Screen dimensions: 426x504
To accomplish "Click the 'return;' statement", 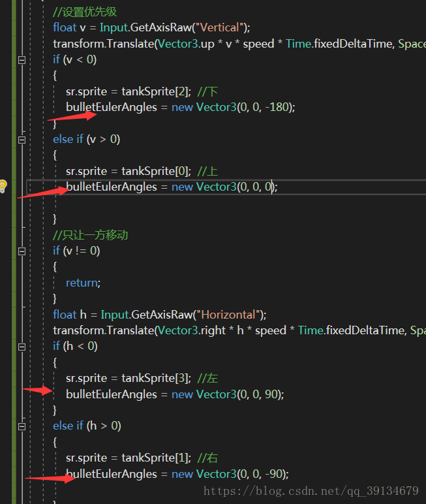I will tap(84, 283).
